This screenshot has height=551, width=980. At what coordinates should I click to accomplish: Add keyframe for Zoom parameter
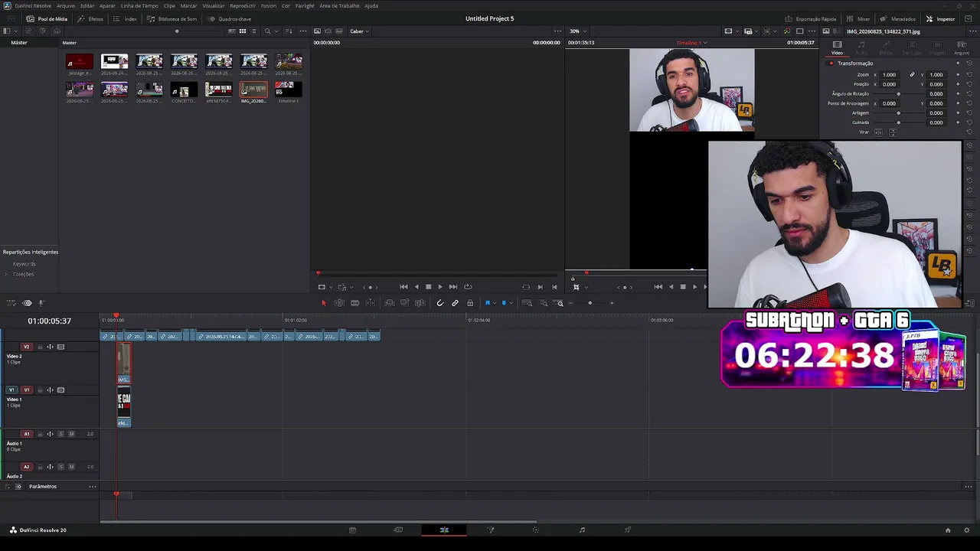pos(958,75)
